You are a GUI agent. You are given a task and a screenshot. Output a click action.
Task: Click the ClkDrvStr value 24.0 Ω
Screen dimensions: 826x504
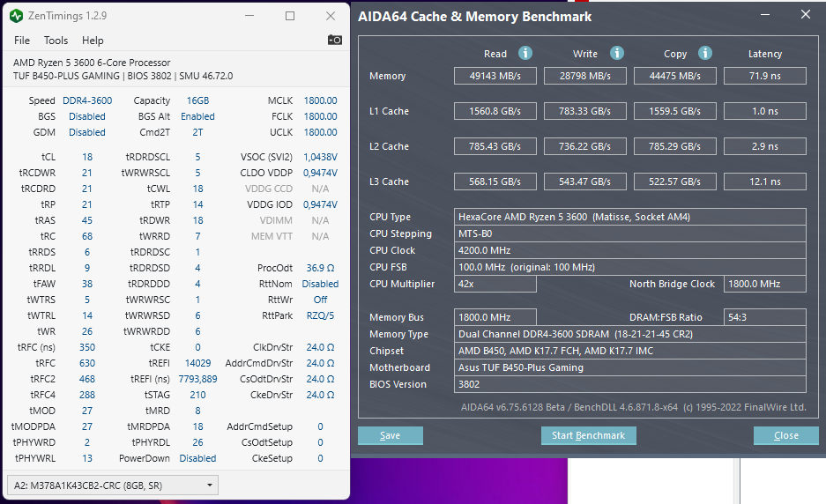point(320,347)
